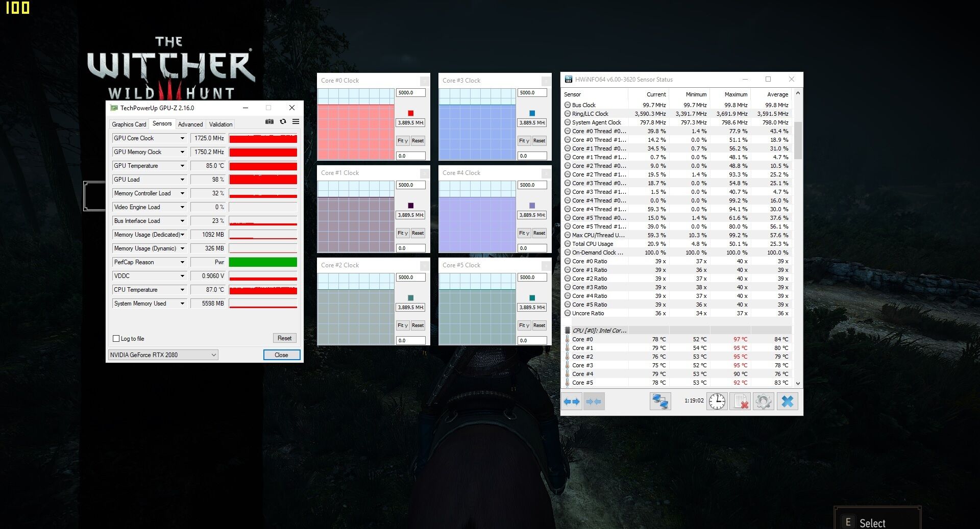Click the sensor icon beside Bus Clock
Image resolution: width=980 pixels, height=529 pixels.
(568, 105)
